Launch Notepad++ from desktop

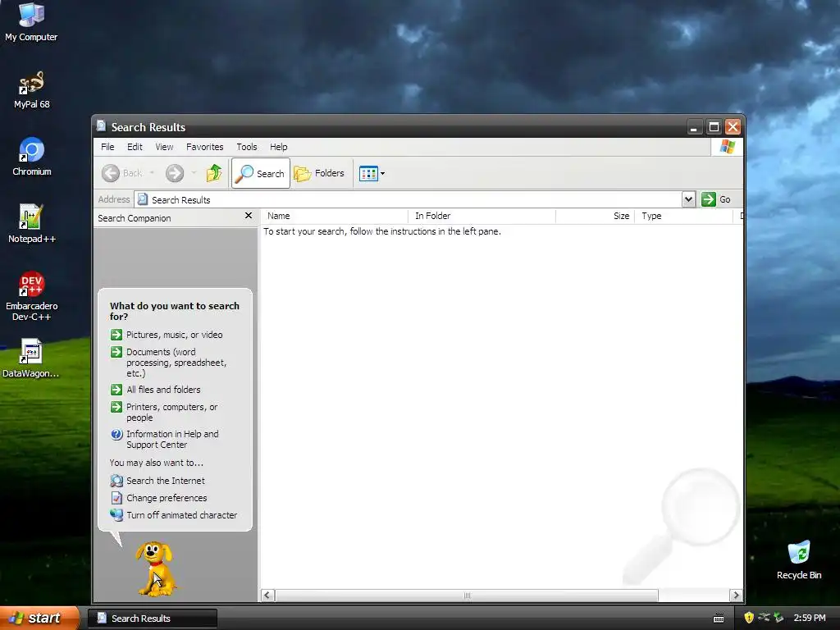(x=32, y=223)
